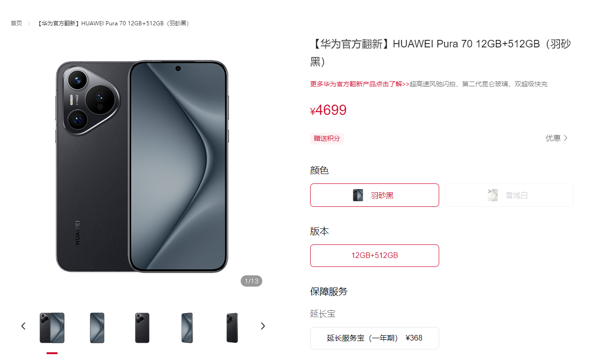Click the breadcrumb separator arrow after 首页
The height and width of the screenshot is (364, 594).
(x=29, y=23)
